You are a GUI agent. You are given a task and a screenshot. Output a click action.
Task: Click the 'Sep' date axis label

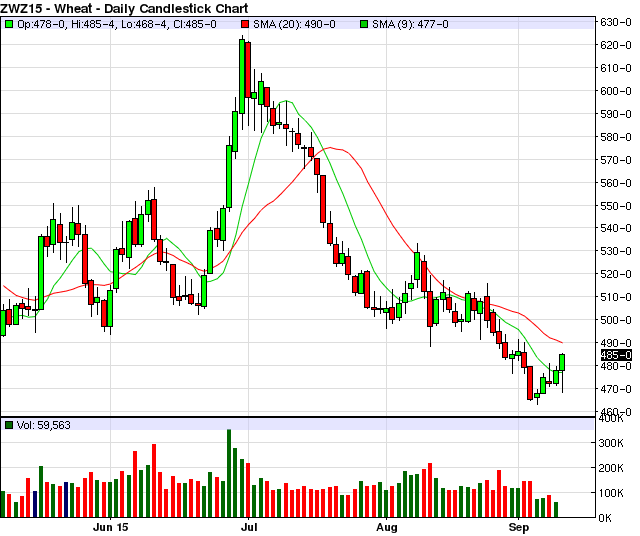[518, 527]
